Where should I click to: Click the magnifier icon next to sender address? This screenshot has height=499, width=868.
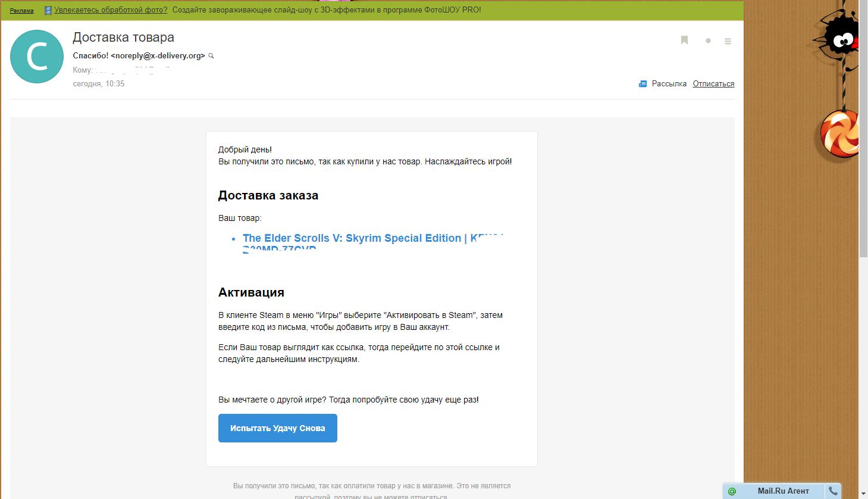(x=211, y=56)
